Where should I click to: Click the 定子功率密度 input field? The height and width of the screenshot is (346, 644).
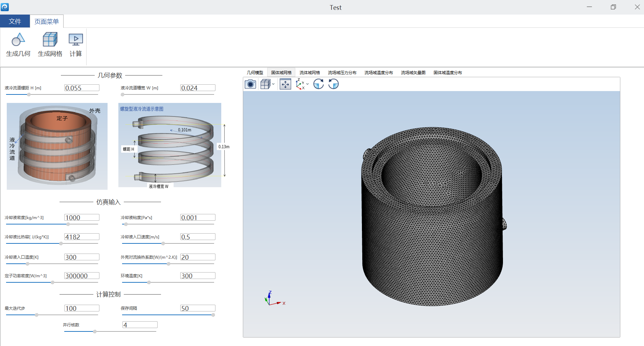pyautogui.click(x=82, y=276)
